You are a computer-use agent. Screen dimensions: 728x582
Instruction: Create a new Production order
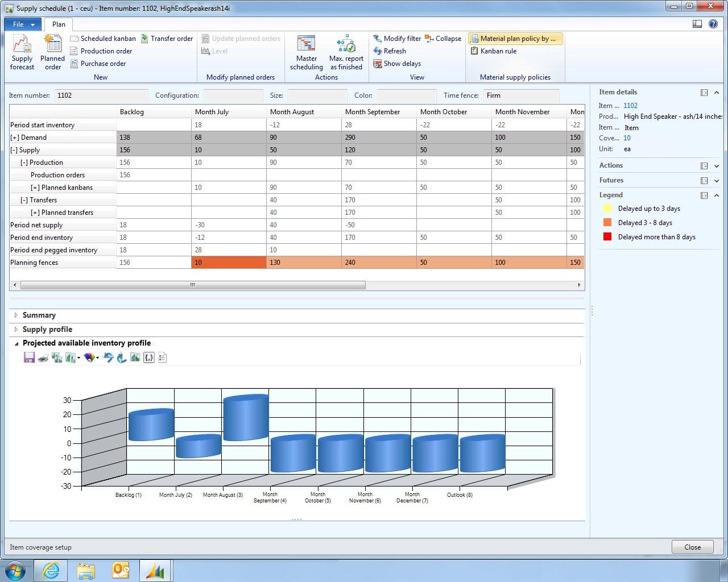point(101,51)
